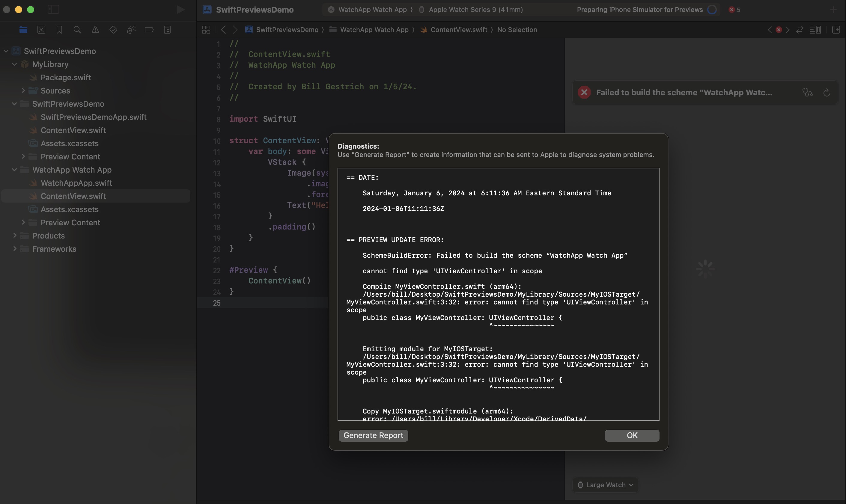Expand the Frameworks folder
Image resolution: width=846 pixels, height=504 pixels.
point(14,249)
